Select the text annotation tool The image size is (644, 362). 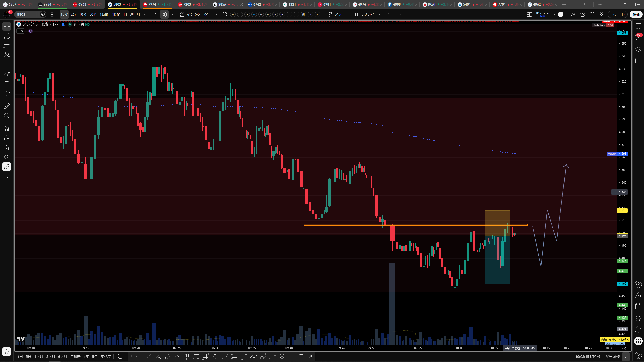(7, 84)
